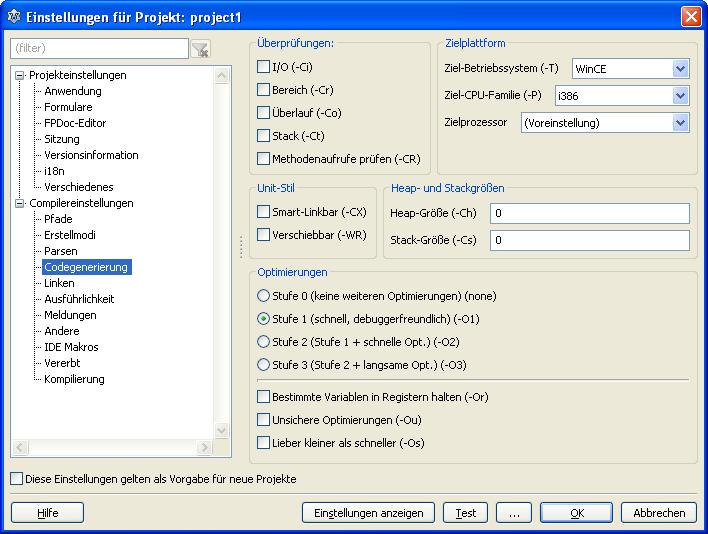Open the Ziel-Betriebssystem dropdown

680,69
